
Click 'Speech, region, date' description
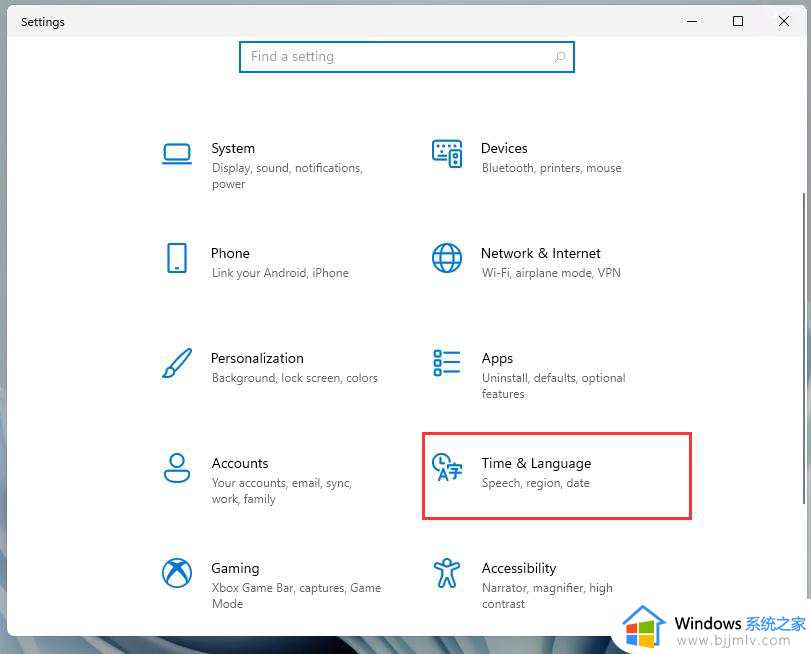tap(536, 483)
